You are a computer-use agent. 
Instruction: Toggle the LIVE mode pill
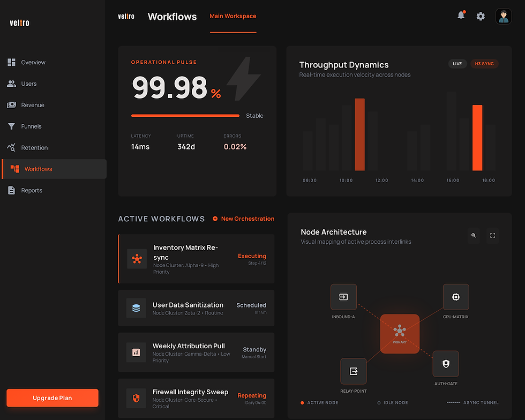457,64
